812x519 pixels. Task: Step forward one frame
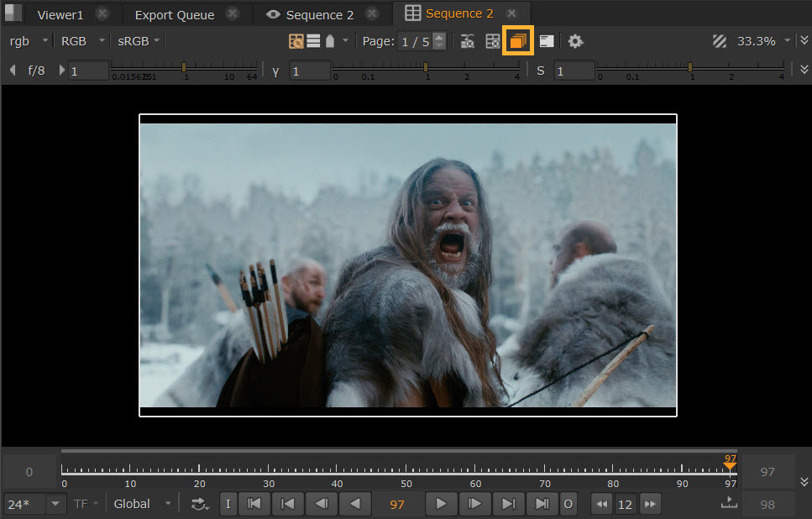click(x=474, y=504)
